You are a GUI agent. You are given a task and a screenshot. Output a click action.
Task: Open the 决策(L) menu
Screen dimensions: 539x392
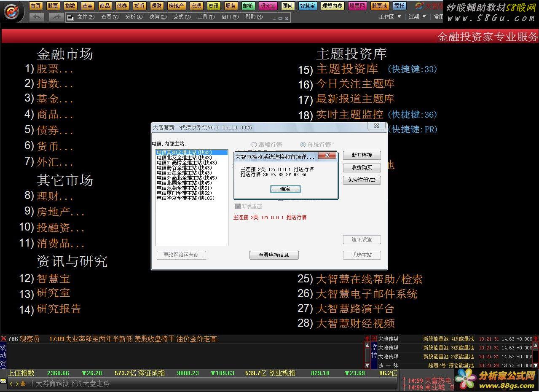[158, 17]
